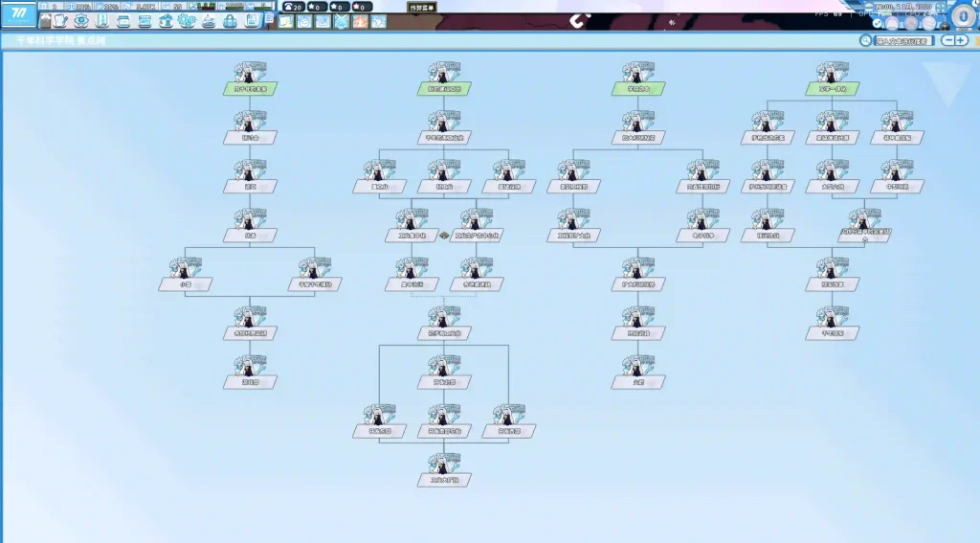Click the zoom in plus button
Image resolution: width=980 pixels, height=543 pixels.
coord(962,40)
